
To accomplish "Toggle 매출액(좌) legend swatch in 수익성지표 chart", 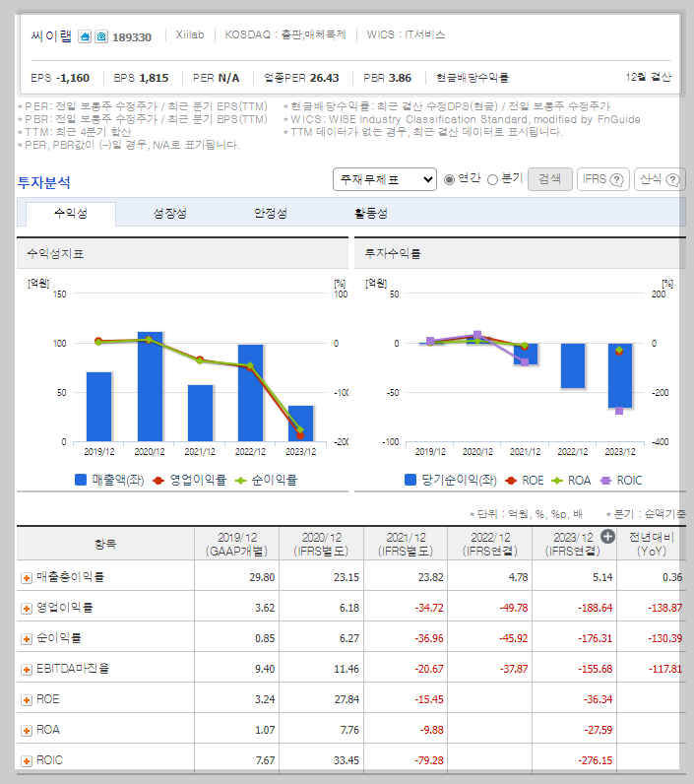I will [x=81, y=480].
